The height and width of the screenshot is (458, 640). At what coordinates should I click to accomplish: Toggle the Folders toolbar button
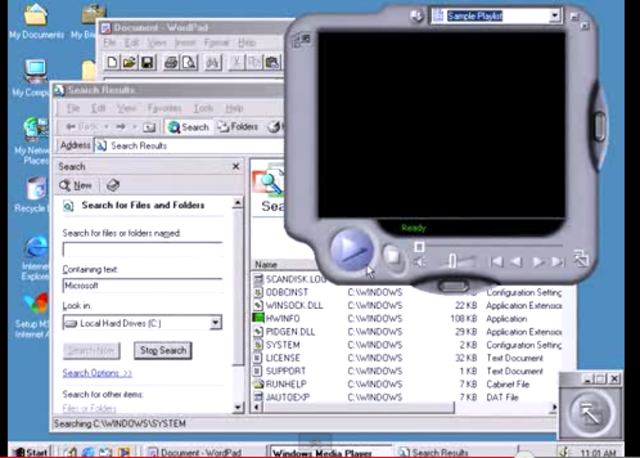[238, 127]
